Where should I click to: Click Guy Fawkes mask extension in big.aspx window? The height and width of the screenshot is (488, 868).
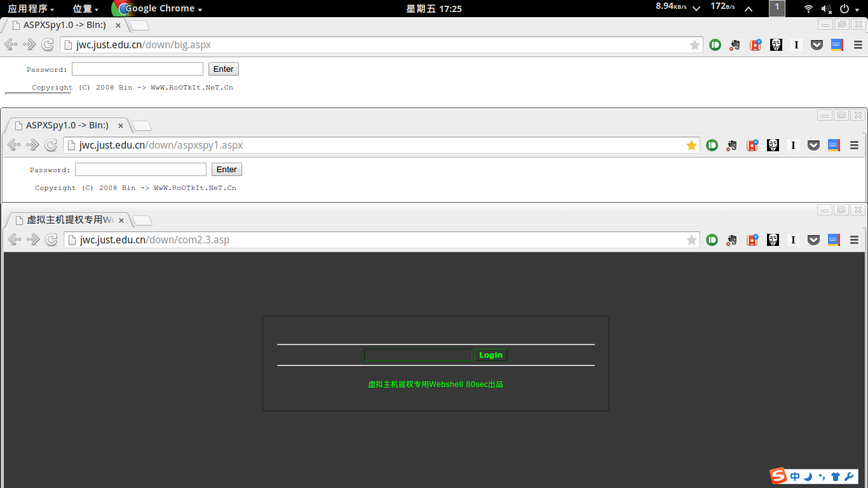[x=776, y=44]
